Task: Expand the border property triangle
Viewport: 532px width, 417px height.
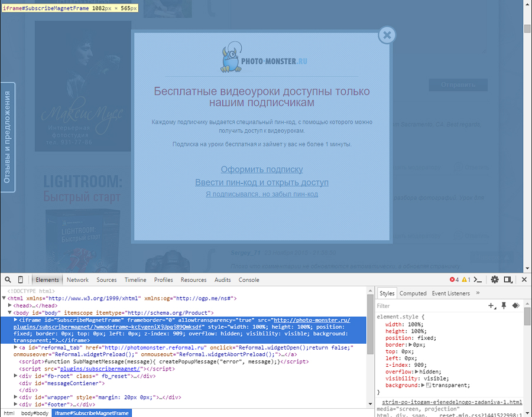Action: pos(411,345)
